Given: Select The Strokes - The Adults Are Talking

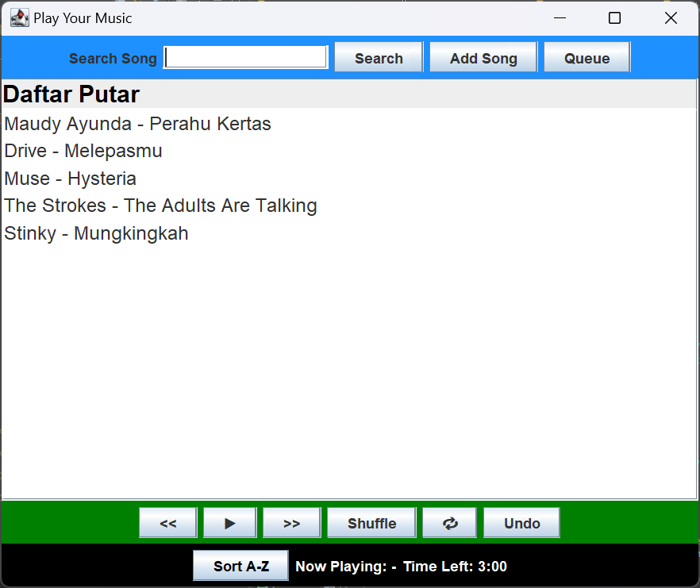Looking at the screenshot, I should pyautogui.click(x=160, y=206).
